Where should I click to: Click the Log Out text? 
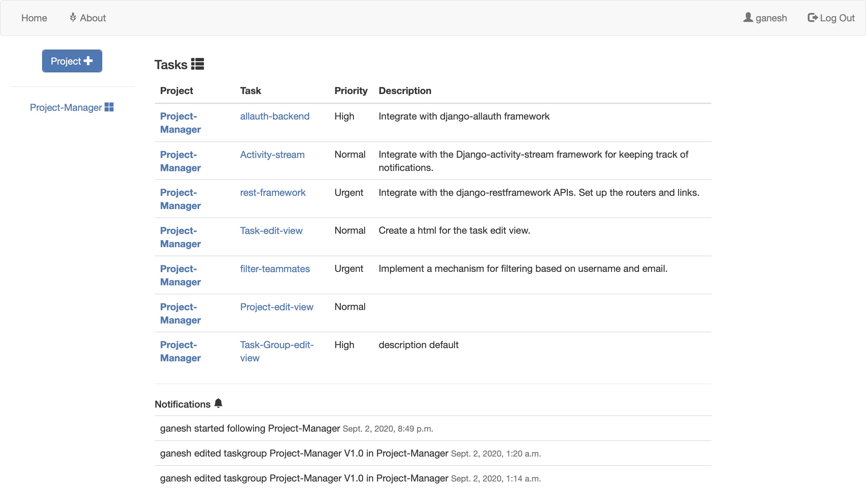[837, 18]
